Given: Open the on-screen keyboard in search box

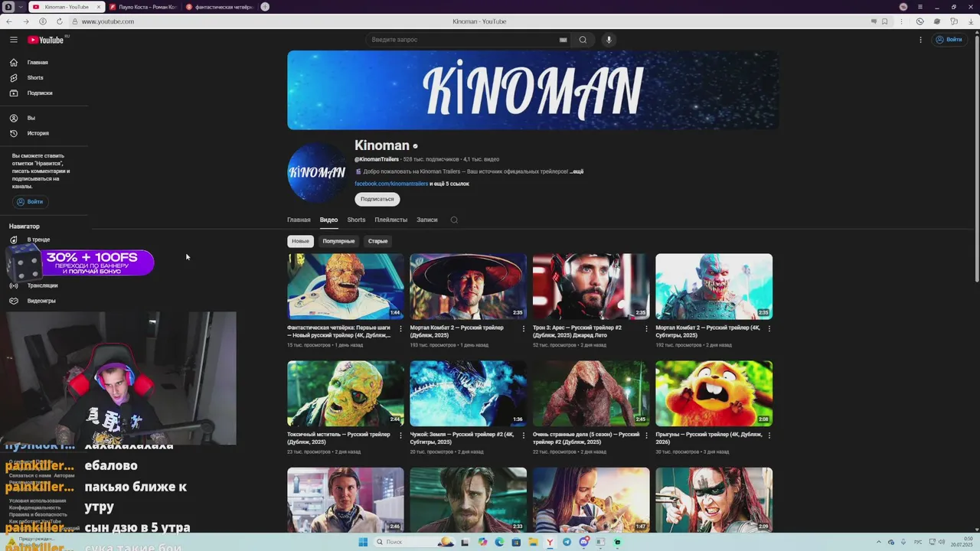Looking at the screenshot, I should [563, 40].
